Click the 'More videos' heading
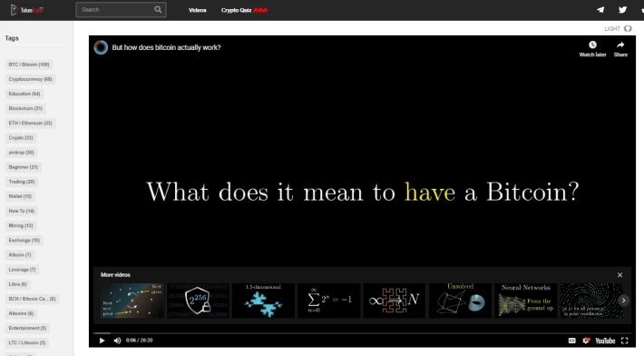The width and height of the screenshot is (644, 356). coord(115,274)
